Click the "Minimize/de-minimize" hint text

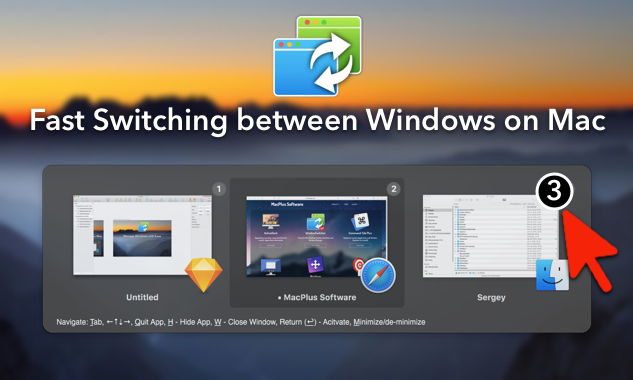pyautogui.click(x=390, y=322)
